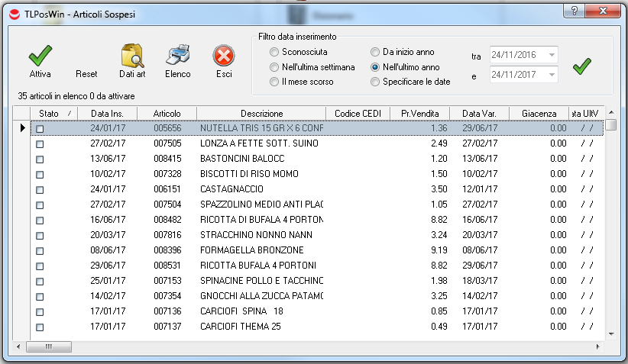Tick checkbox for NUTELLA TRIS row

[x=40, y=129]
